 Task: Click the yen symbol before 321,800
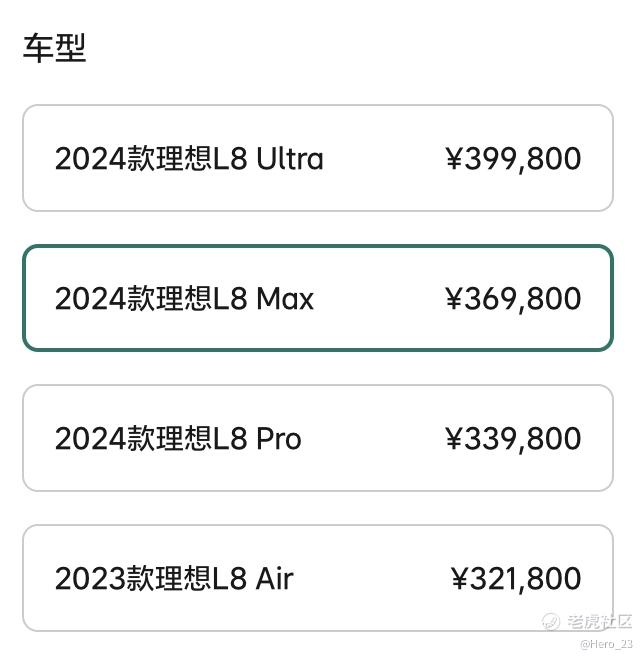click(460, 578)
